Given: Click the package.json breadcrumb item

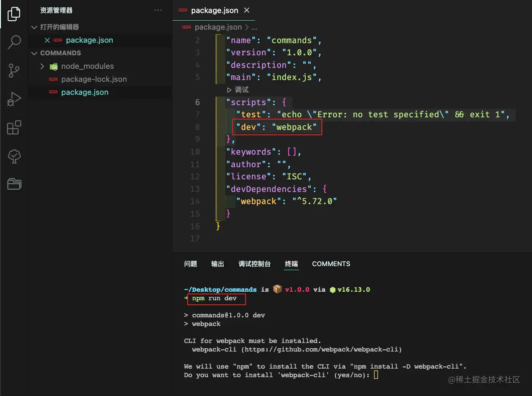Looking at the screenshot, I should click(218, 27).
